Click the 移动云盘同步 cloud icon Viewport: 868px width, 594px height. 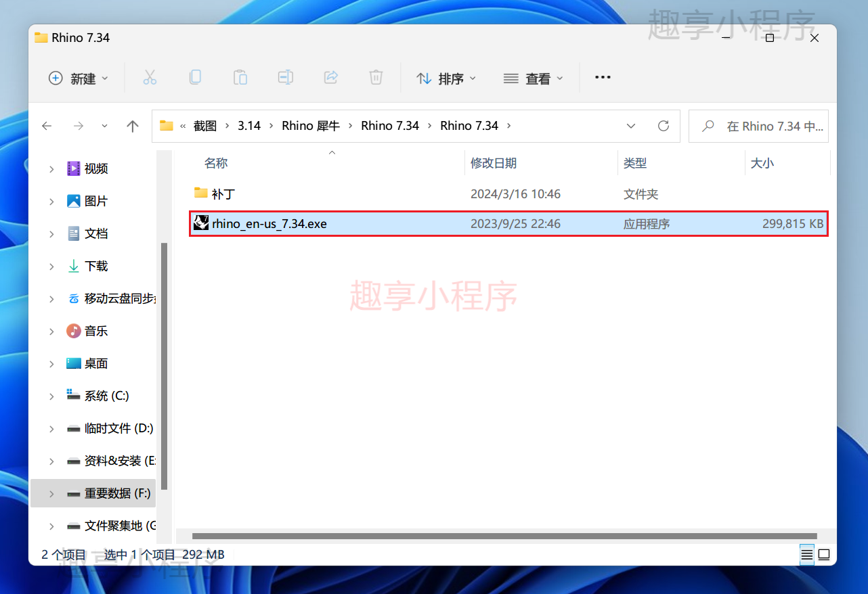click(x=74, y=298)
